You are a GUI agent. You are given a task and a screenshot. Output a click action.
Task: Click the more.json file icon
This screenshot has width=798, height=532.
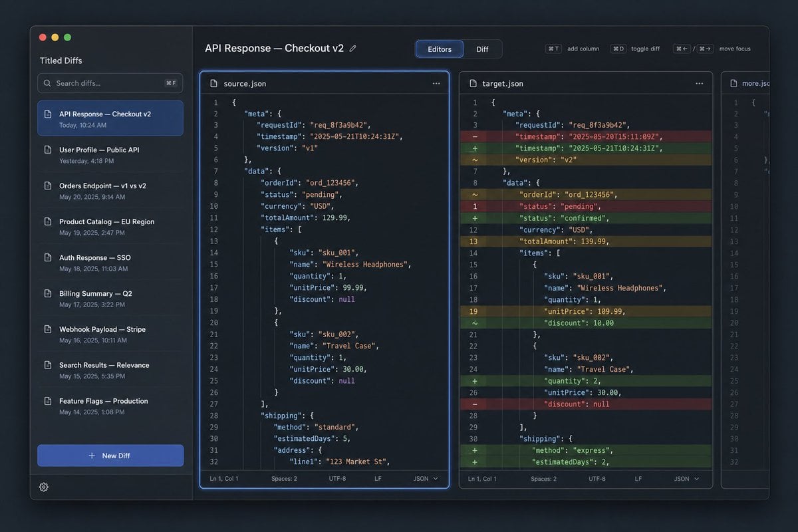pos(733,84)
